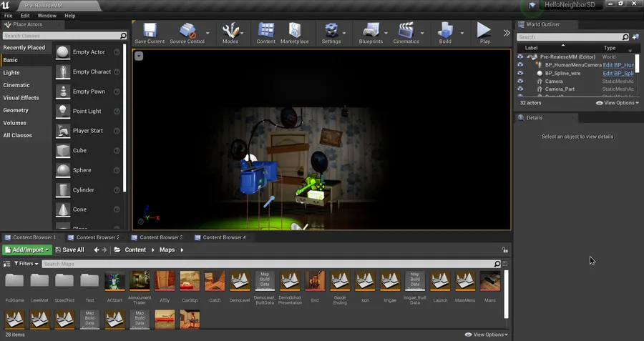Hide the Camera_Part actor
Image resolution: width=644 pixels, height=341 pixels.
coord(520,89)
